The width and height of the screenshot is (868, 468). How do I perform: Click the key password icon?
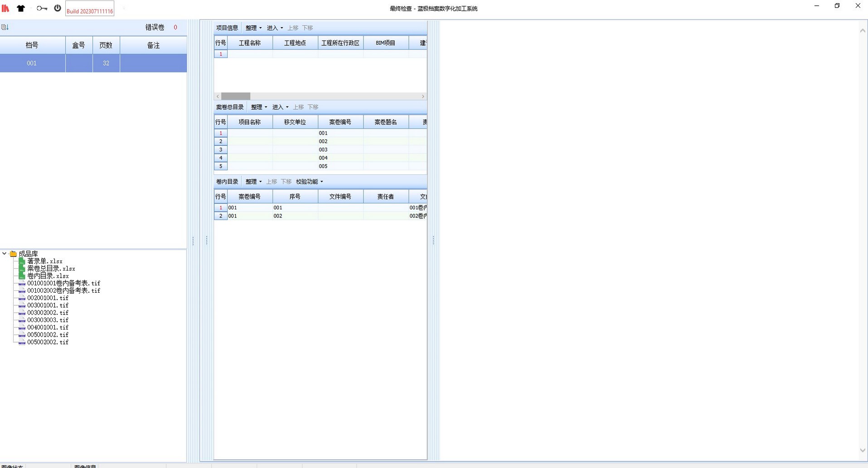(42, 8)
